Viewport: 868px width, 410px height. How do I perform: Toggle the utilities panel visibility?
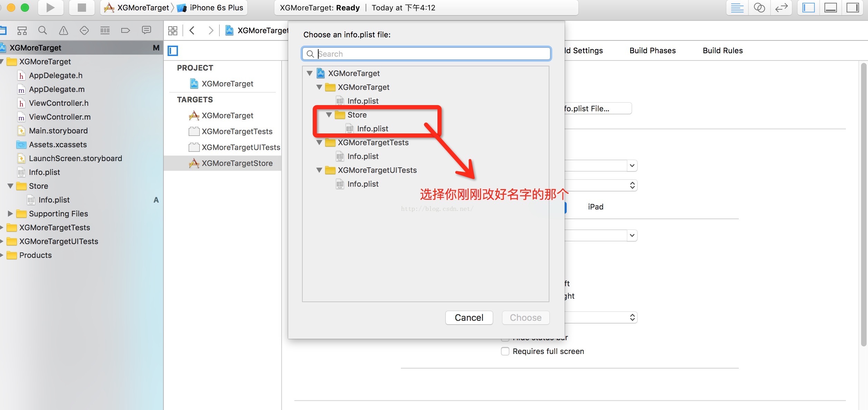pos(853,8)
